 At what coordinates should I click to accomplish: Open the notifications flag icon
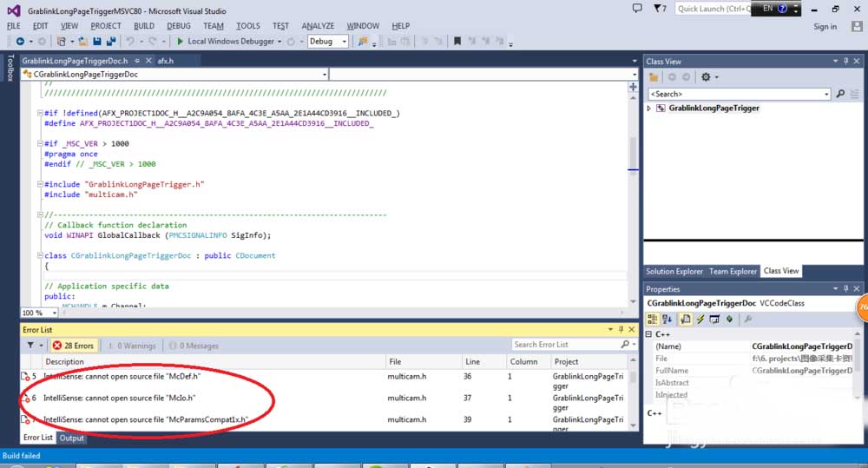point(660,9)
